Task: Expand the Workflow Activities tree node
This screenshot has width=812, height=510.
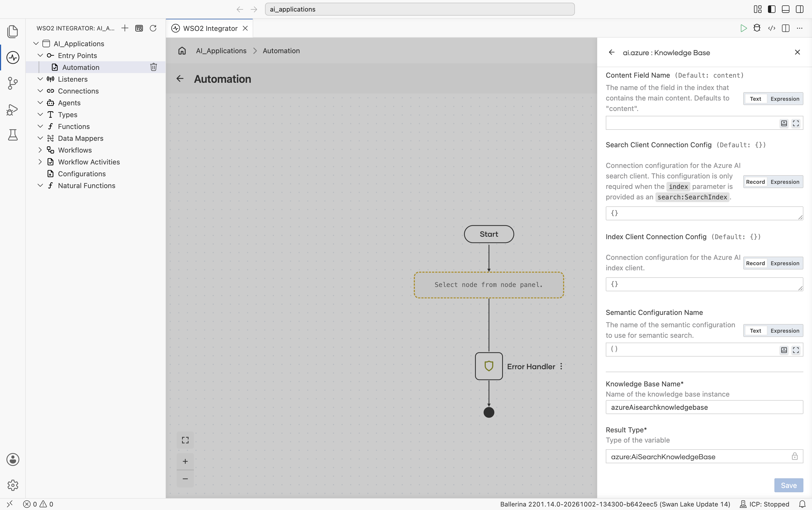Action: click(x=40, y=161)
